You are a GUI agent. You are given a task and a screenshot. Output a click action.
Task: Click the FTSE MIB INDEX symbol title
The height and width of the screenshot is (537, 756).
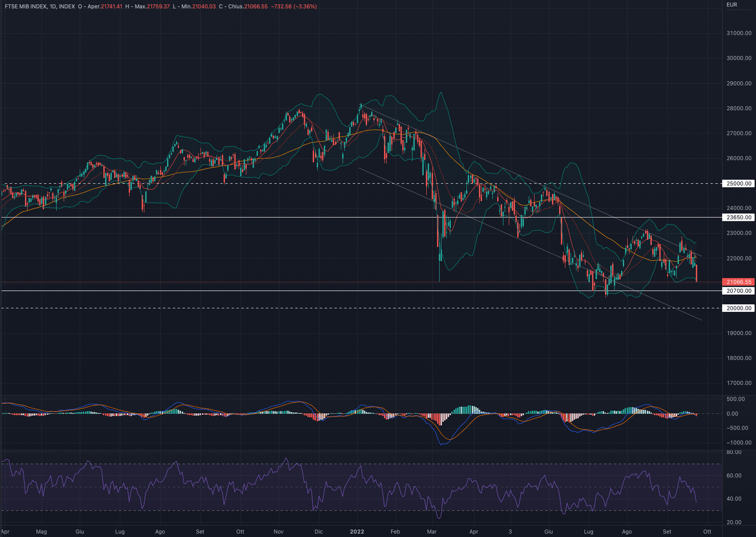(26, 6)
